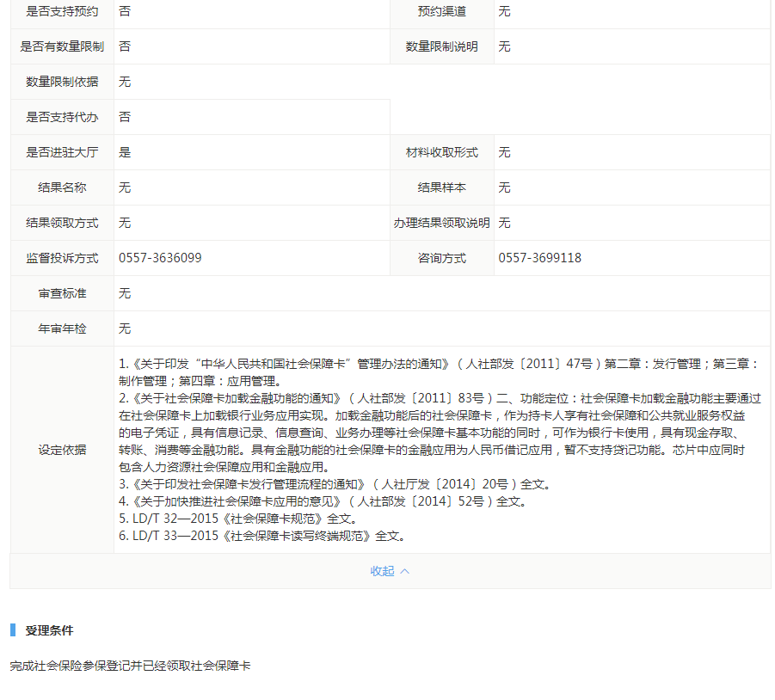Click the 设定依据 row label

[x=62, y=450]
